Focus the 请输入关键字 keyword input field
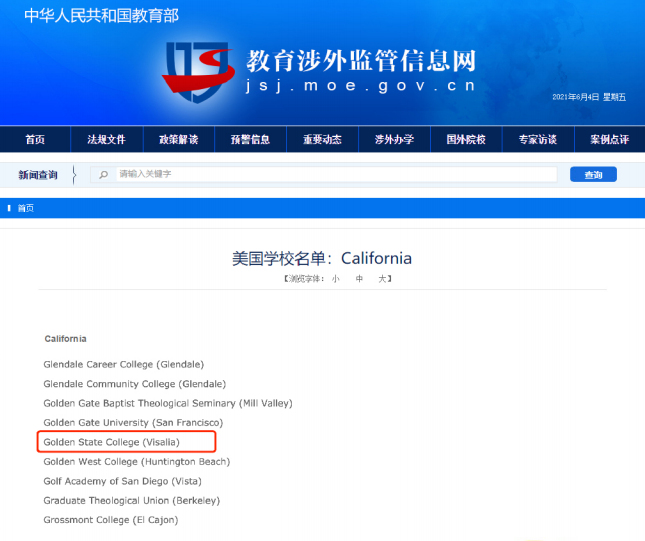 pyautogui.click(x=335, y=175)
